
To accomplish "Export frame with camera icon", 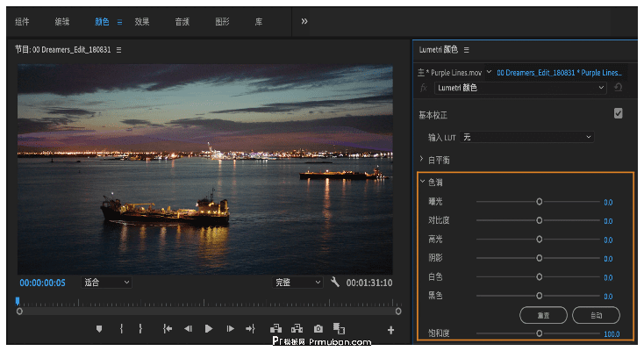I will (318, 329).
